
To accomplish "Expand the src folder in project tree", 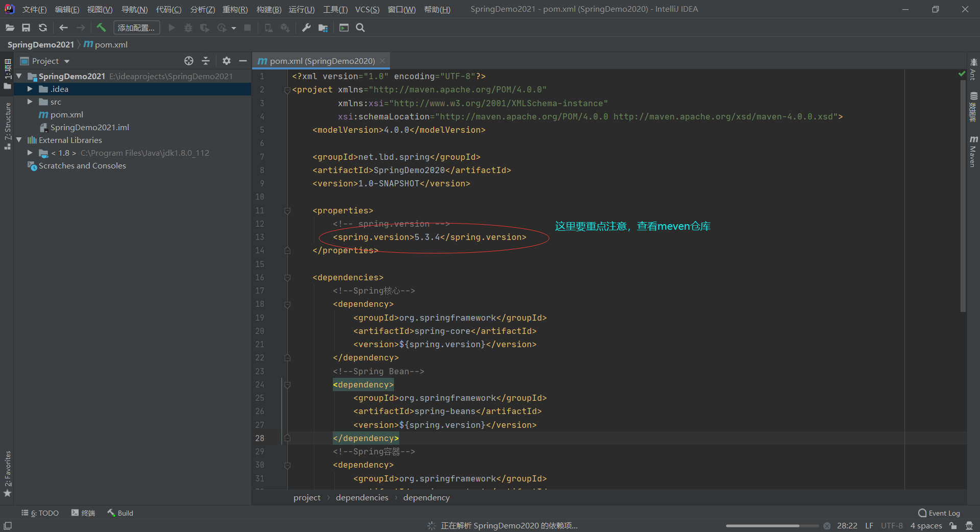I will [x=30, y=102].
